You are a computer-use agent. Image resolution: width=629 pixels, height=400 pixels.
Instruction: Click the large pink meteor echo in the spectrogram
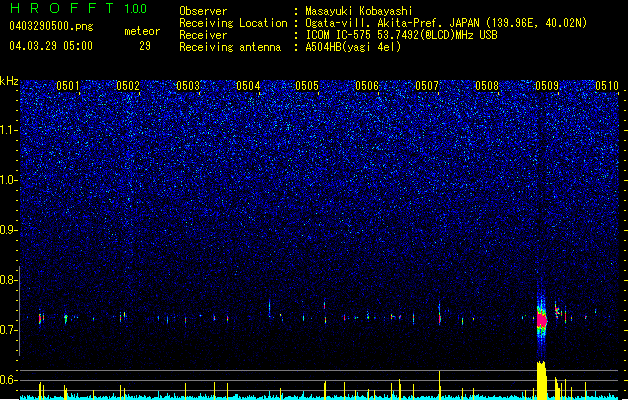542,320
